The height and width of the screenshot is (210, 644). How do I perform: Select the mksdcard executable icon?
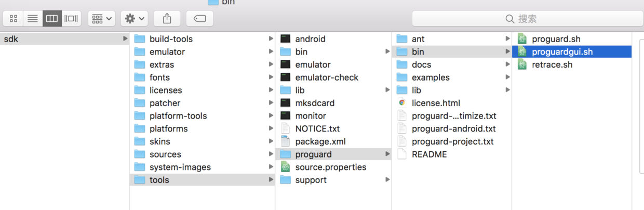(285, 103)
